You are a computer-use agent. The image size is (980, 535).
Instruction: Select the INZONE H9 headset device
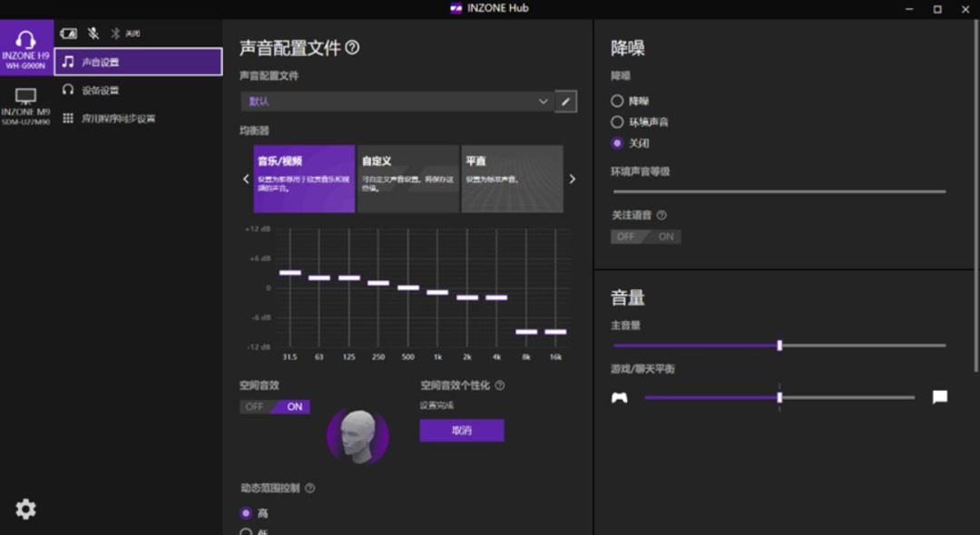click(x=26, y=47)
